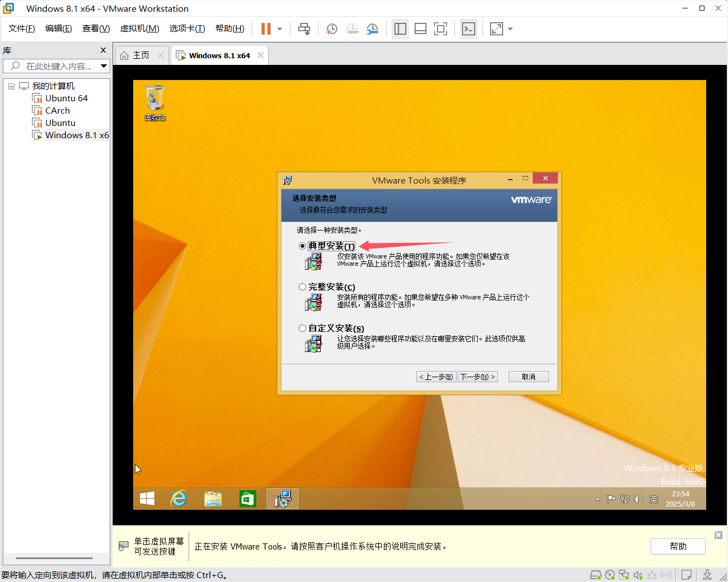Open the 文件(F) menu

[x=22, y=29]
